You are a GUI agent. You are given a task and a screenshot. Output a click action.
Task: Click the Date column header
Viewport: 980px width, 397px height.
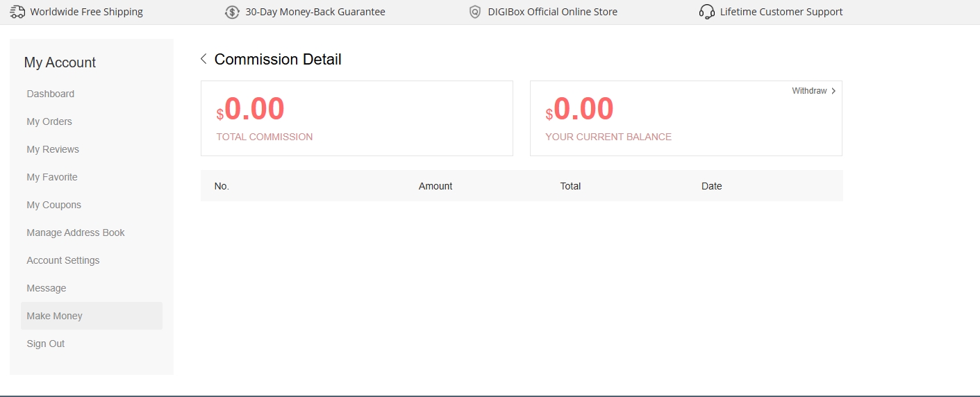tap(712, 186)
